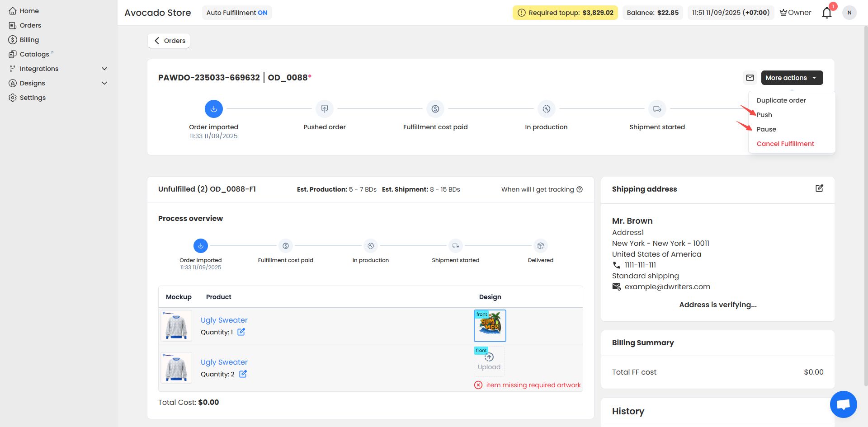Viewport: 868px width, 427px height.
Task: Select Push from the actions menu
Action: pos(764,115)
